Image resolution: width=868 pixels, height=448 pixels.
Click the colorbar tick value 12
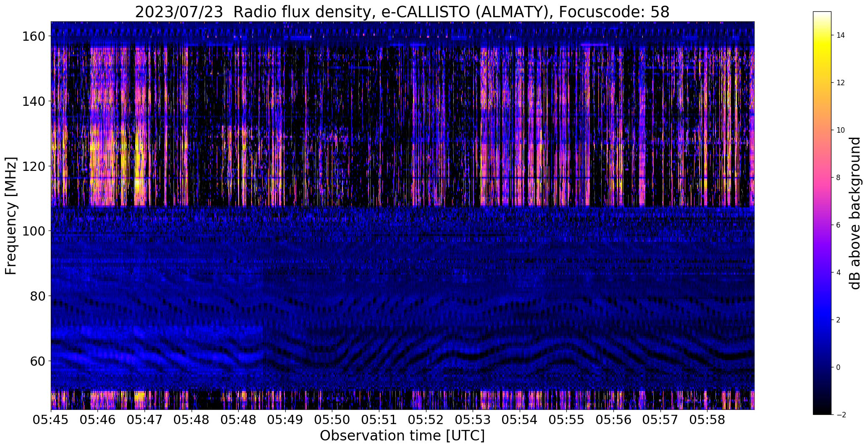(x=841, y=83)
